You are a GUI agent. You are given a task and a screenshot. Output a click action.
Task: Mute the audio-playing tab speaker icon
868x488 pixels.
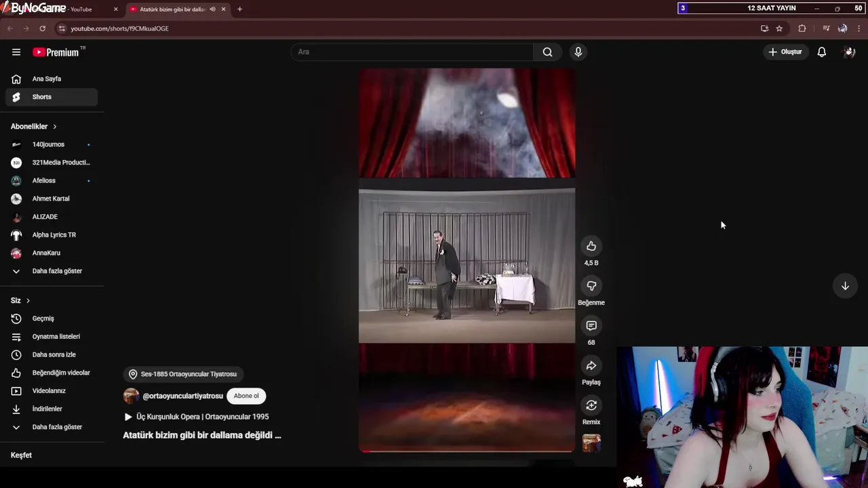tap(212, 9)
